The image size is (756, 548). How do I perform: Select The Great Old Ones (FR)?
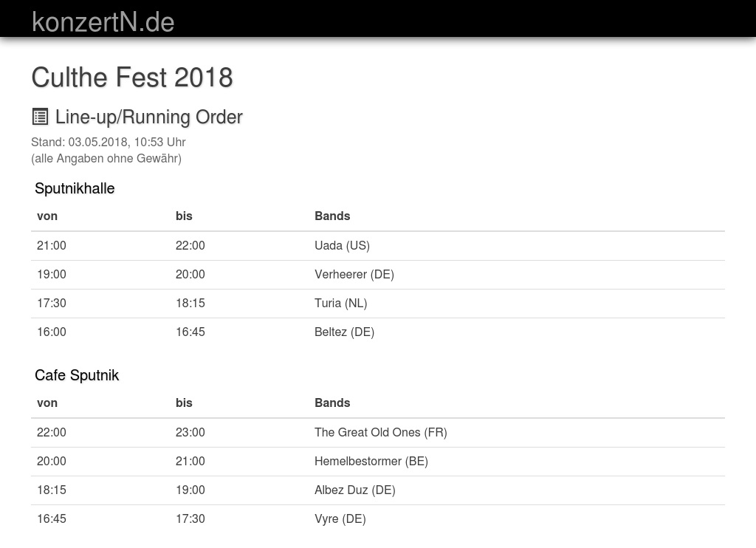(380, 432)
